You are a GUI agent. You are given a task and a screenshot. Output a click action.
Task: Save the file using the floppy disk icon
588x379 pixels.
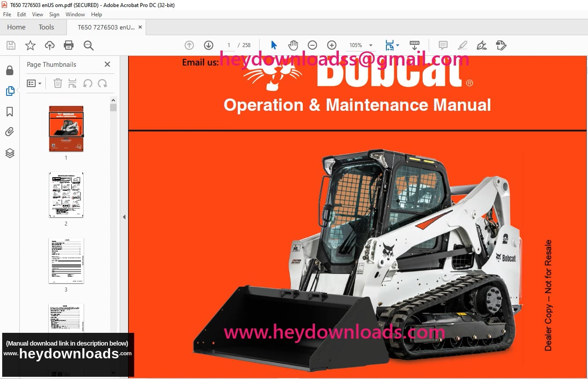11,45
